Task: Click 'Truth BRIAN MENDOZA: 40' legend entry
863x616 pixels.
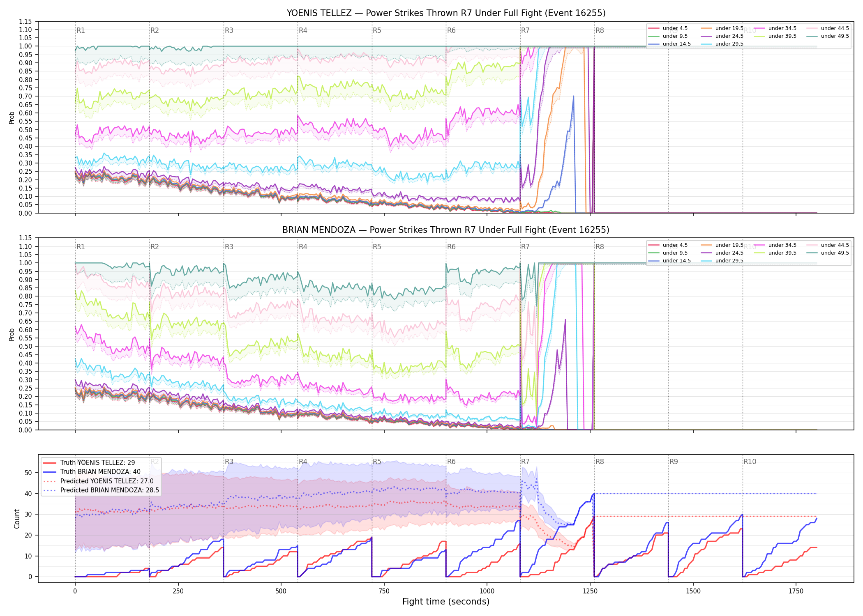Action: point(92,472)
